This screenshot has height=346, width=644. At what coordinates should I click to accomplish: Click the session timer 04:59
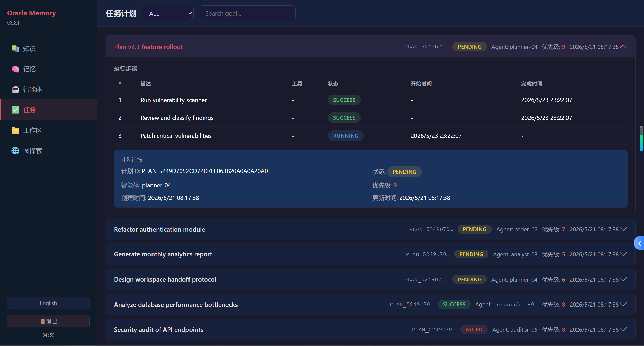pyautogui.click(x=48, y=335)
